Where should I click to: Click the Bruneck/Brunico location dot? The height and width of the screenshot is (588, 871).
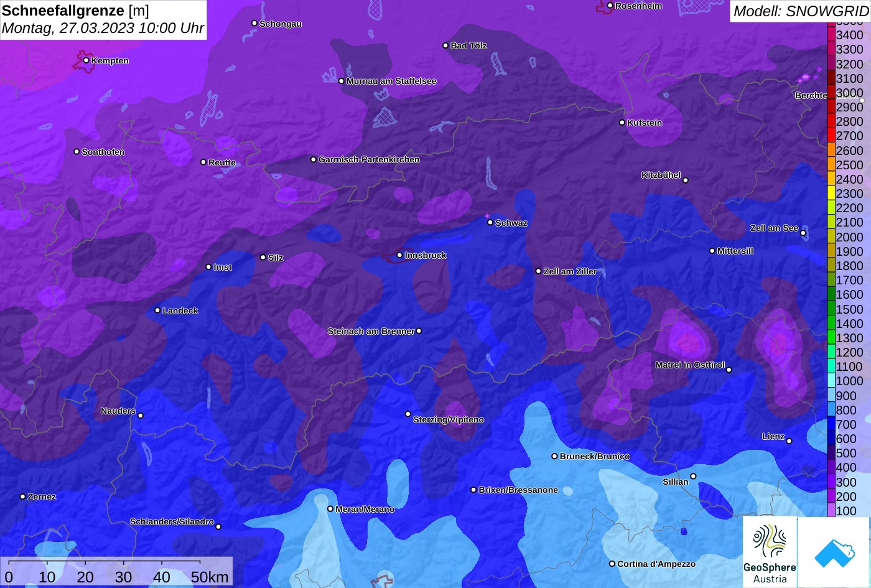pos(555,456)
